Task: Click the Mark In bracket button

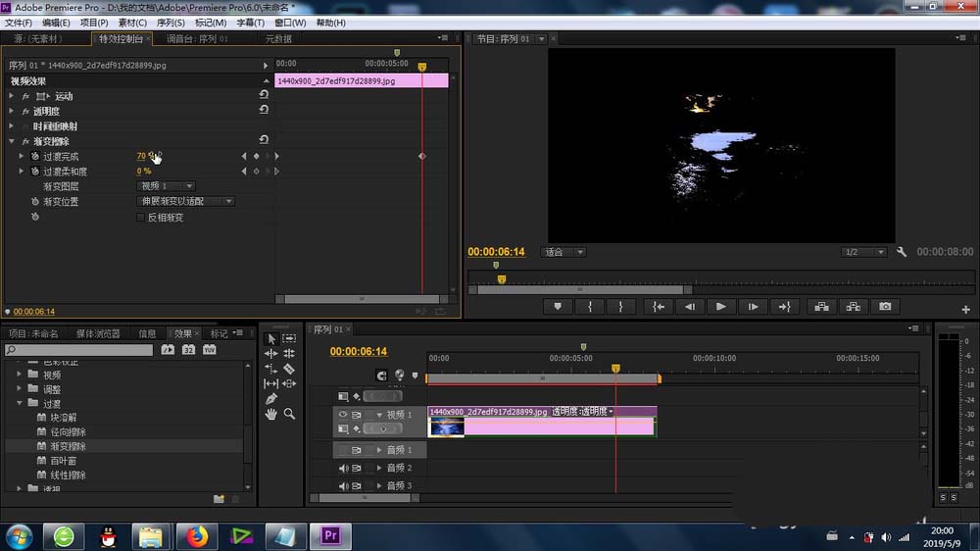Action: point(589,307)
